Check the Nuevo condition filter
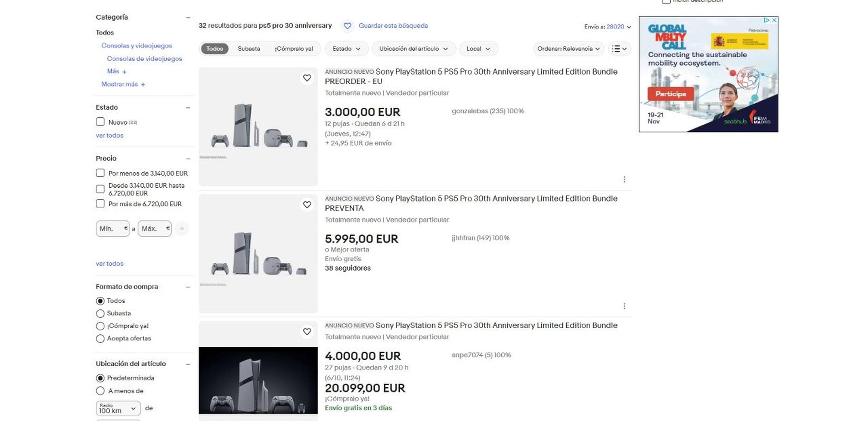The image size is (868, 421). [x=100, y=122]
